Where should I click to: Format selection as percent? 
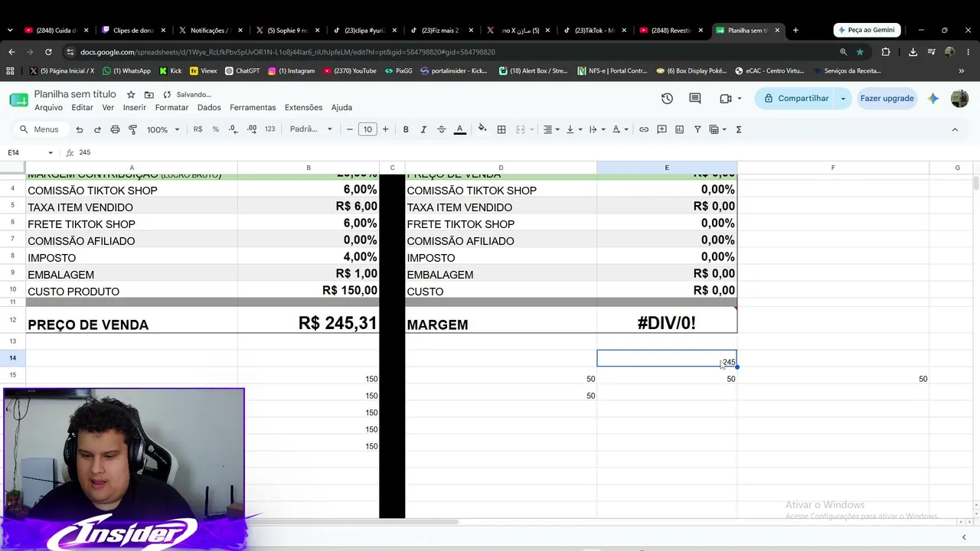(x=216, y=129)
